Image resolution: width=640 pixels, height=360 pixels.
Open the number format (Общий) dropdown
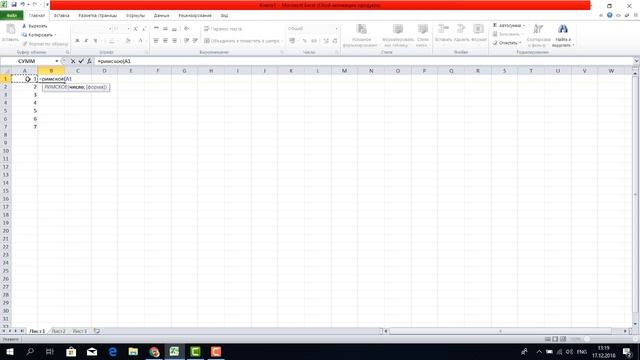point(337,29)
